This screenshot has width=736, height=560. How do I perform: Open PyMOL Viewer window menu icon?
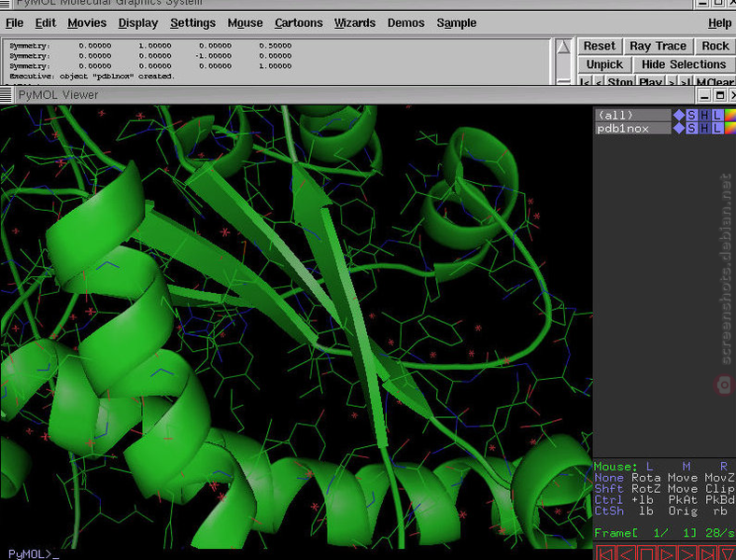pyautogui.click(x=6, y=95)
